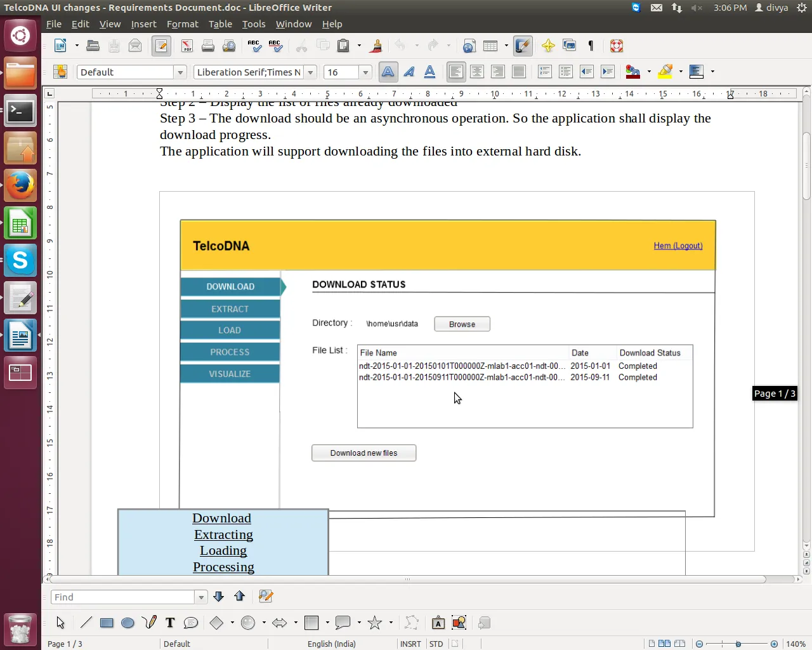
Task: Open the Highlighting color dropdown arrow
Action: [x=681, y=72]
